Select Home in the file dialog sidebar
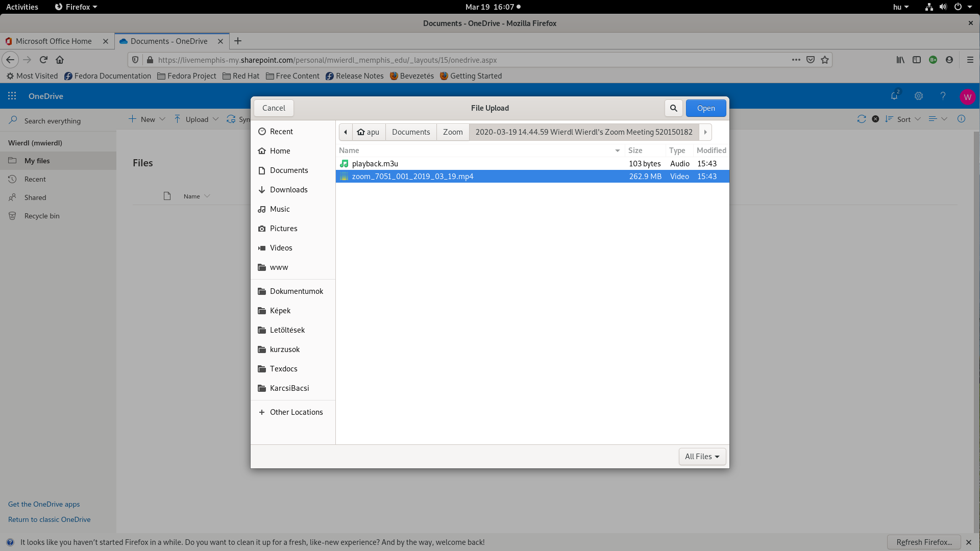Viewport: 980px width, 551px height. tap(293, 151)
